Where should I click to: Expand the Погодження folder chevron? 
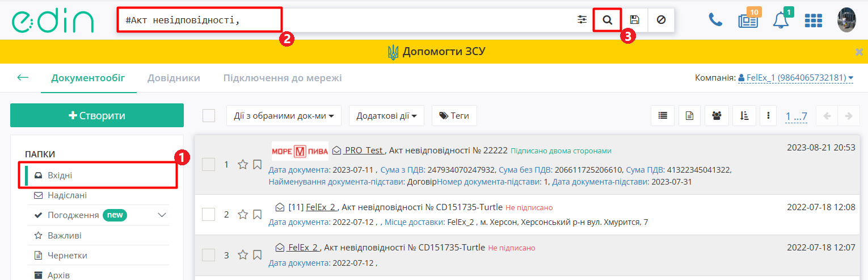click(162, 215)
